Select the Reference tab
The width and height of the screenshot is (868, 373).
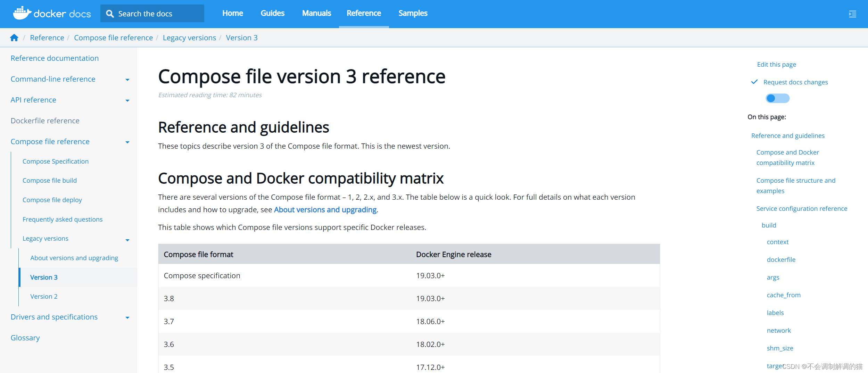[x=364, y=13]
